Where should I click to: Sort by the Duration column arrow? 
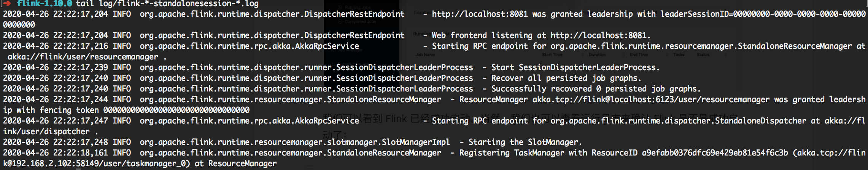point(624,55)
